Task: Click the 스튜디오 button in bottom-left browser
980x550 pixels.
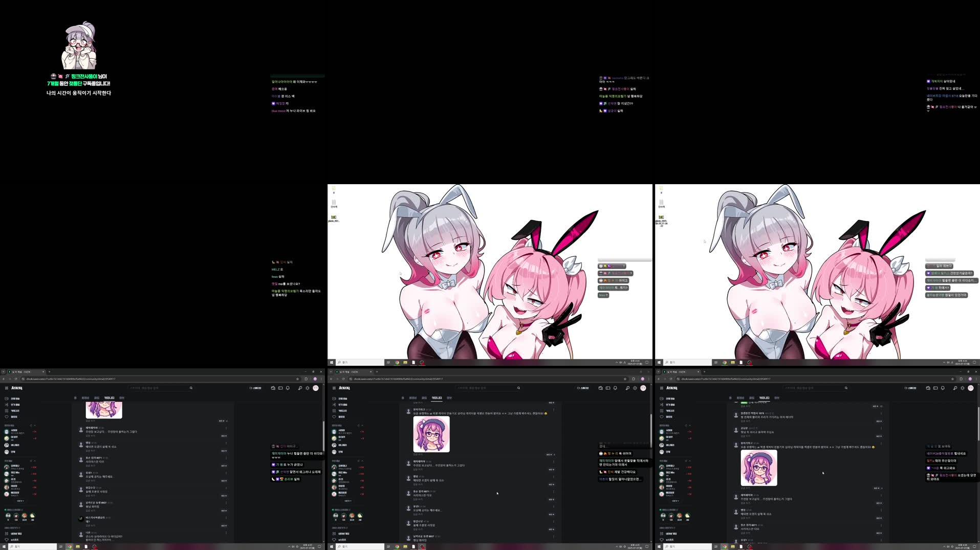Action: point(255,388)
